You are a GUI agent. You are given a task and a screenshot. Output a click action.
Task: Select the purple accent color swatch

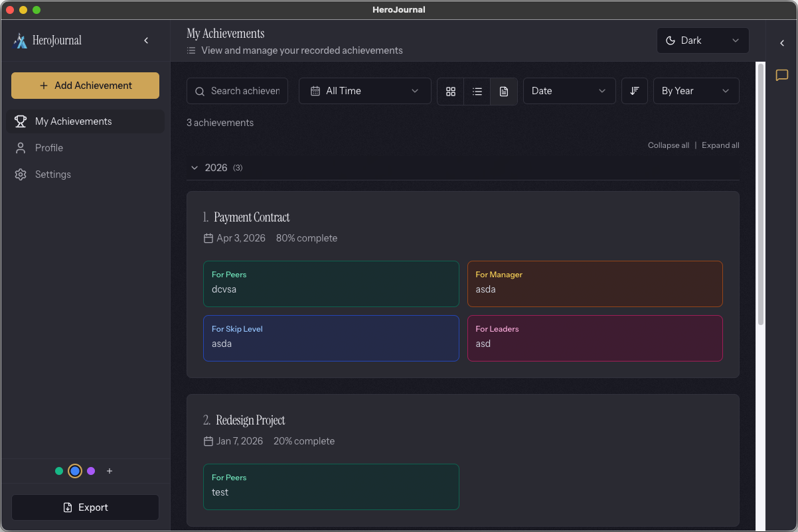pyautogui.click(x=91, y=471)
